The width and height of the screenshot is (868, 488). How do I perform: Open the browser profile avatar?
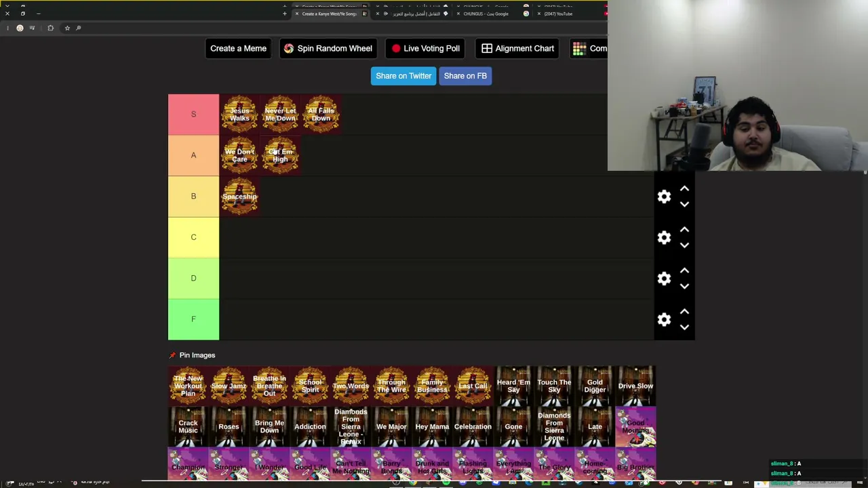pos(20,28)
